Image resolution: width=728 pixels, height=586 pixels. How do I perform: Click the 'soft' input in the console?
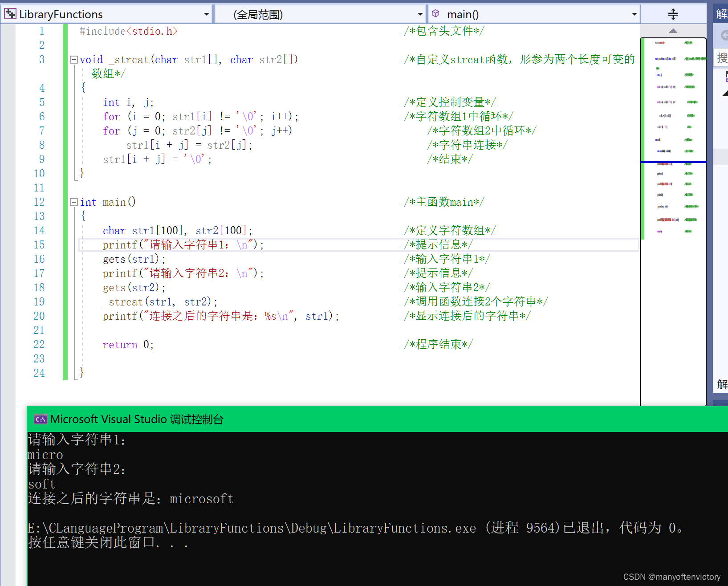[42, 484]
